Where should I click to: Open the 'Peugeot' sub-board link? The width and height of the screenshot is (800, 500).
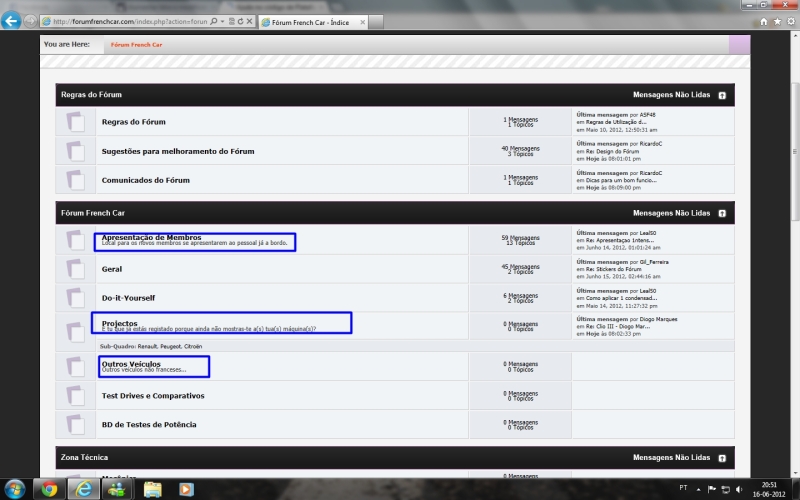coord(170,346)
